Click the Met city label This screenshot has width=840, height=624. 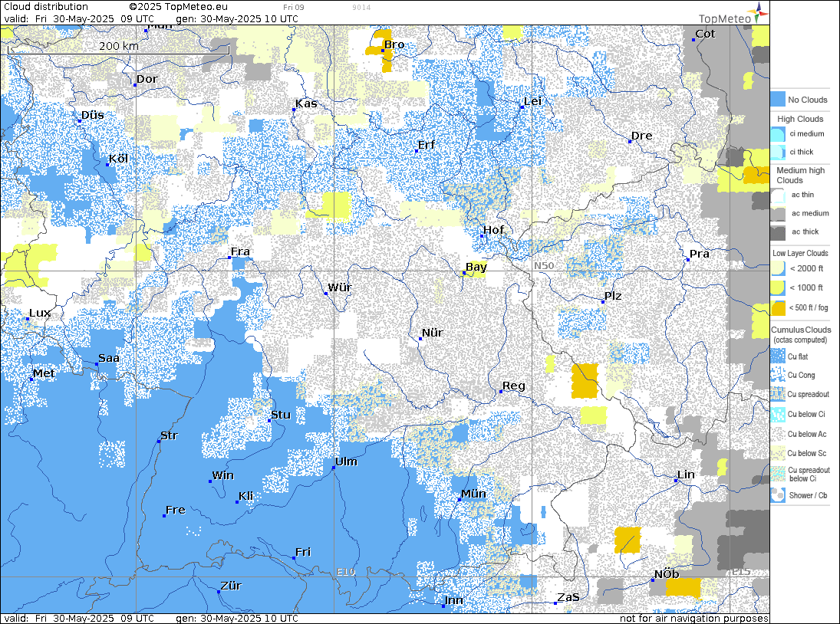pyautogui.click(x=44, y=373)
